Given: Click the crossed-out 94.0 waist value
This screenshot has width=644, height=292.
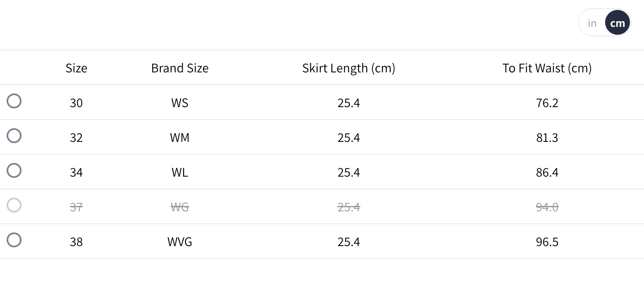Looking at the screenshot, I should coord(547,207).
